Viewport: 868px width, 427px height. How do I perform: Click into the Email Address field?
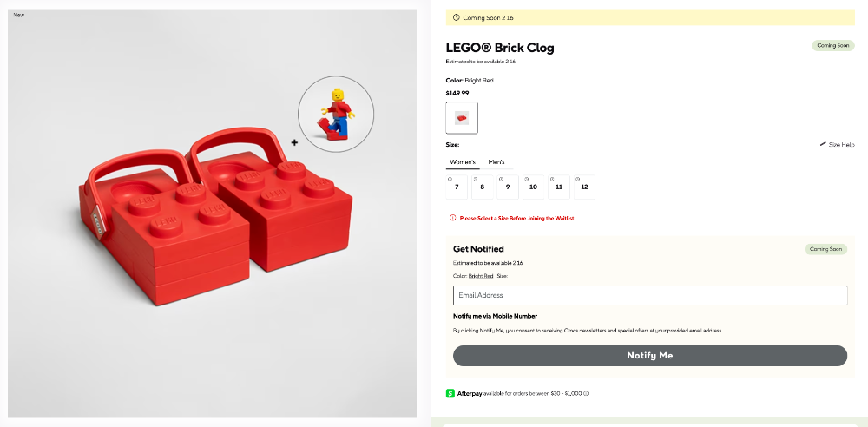(649, 295)
